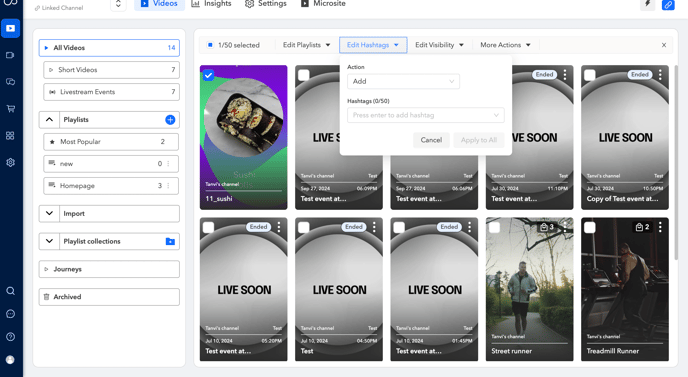Open the Edit Visibility dropdown
The height and width of the screenshot is (377, 688).
pyautogui.click(x=439, y=45)
